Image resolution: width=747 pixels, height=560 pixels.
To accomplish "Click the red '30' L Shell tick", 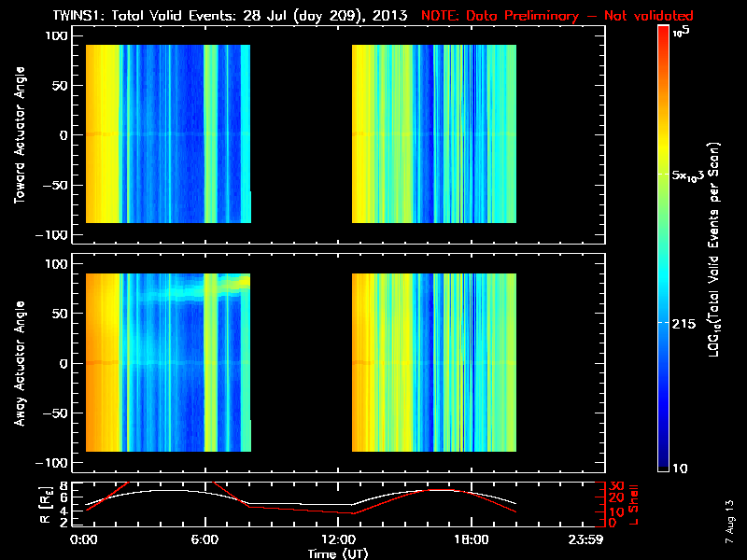I will point(616,486).
